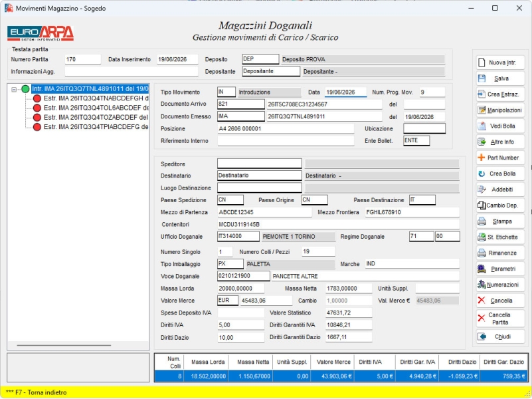Click red circle of Estr. 26ITQ3Q4TOZABCDEF
The image size is (532, 399).
pos(37,118)
